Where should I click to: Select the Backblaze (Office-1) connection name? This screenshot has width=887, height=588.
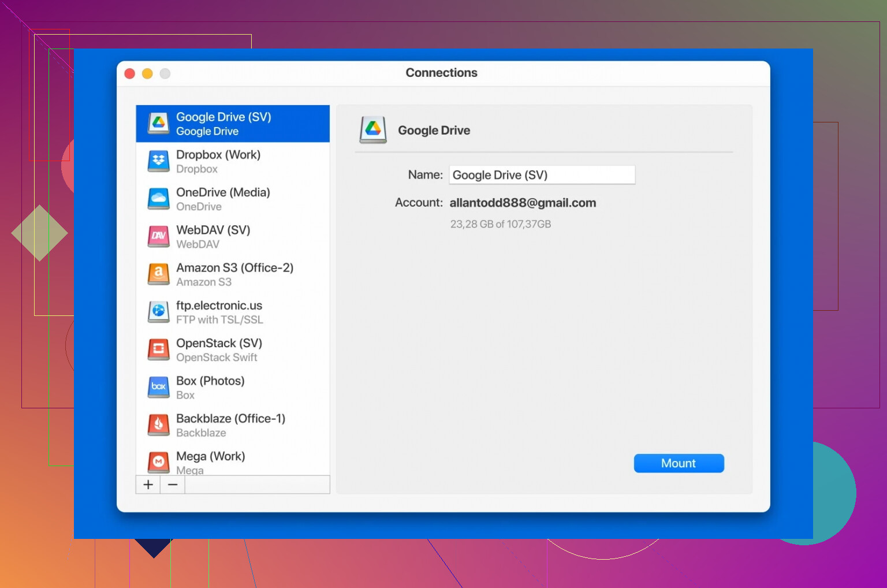230,418
